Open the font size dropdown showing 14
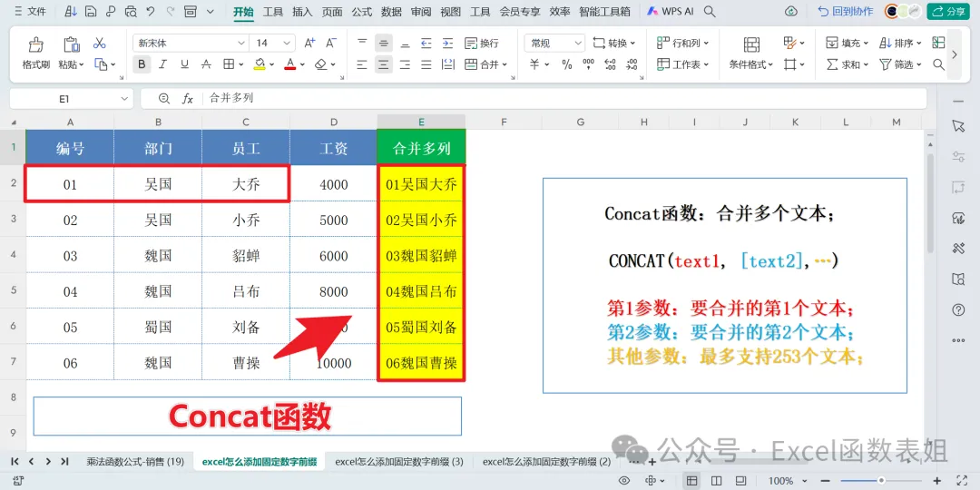This screenshot has height=490, width=980. (287, 44)
